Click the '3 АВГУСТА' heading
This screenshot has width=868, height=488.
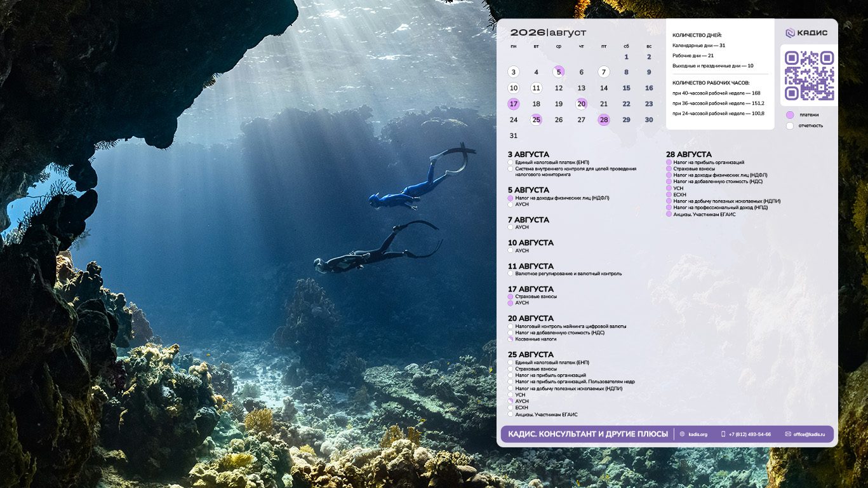528,154
